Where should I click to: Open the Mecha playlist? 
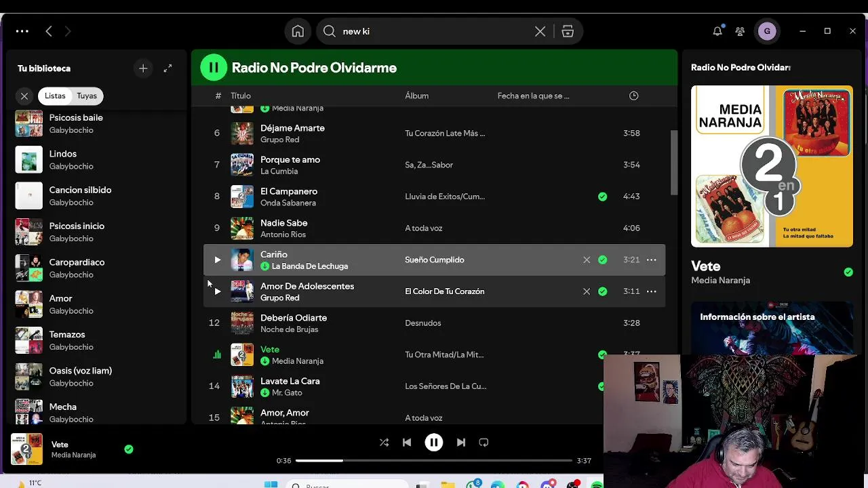95,412
